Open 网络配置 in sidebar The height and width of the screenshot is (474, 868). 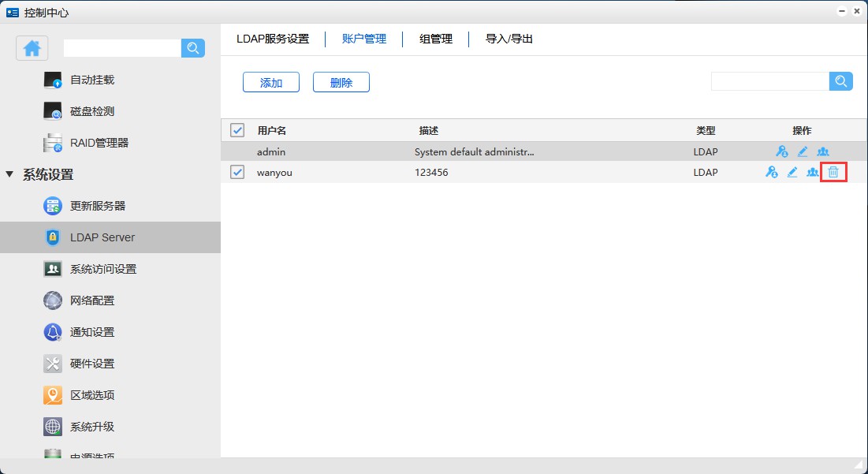click(91, 300)
